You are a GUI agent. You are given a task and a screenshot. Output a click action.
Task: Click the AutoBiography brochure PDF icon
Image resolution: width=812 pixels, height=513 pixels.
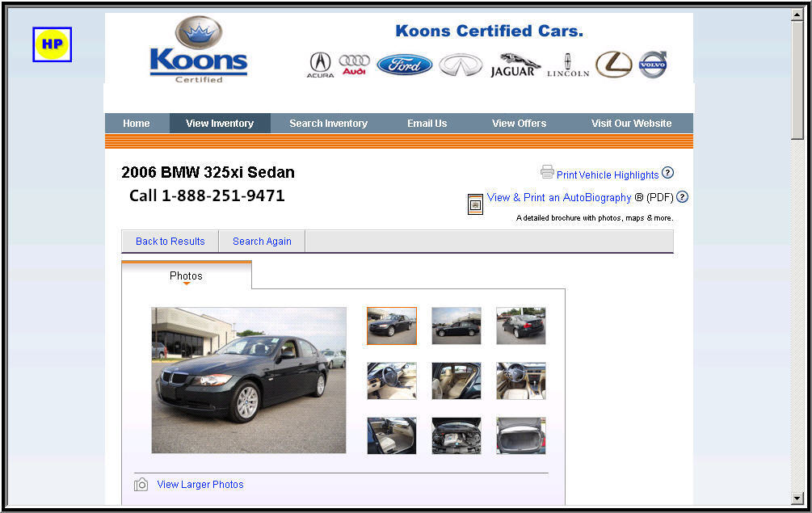point(475,204)
